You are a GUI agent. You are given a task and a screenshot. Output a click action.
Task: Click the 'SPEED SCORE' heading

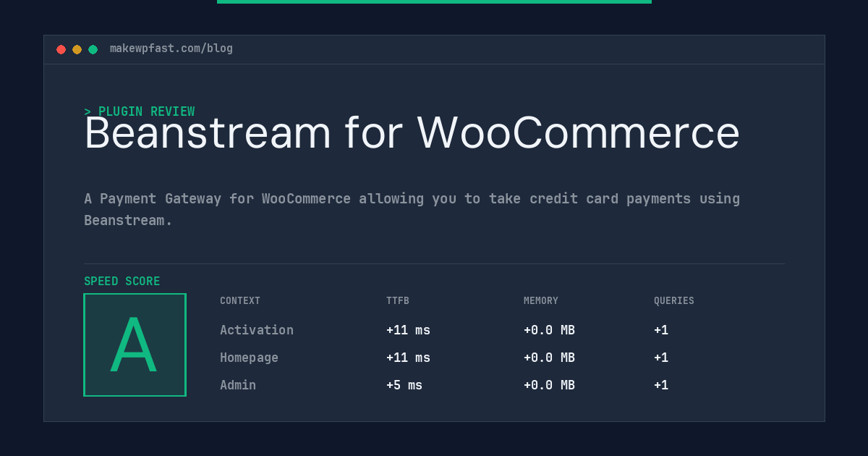[x=122, y=282]
